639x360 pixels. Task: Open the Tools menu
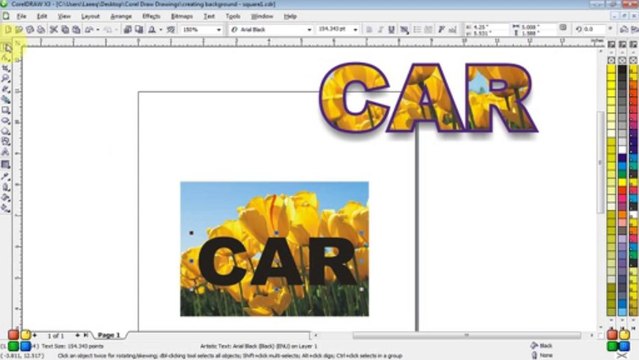pos(233,16)
